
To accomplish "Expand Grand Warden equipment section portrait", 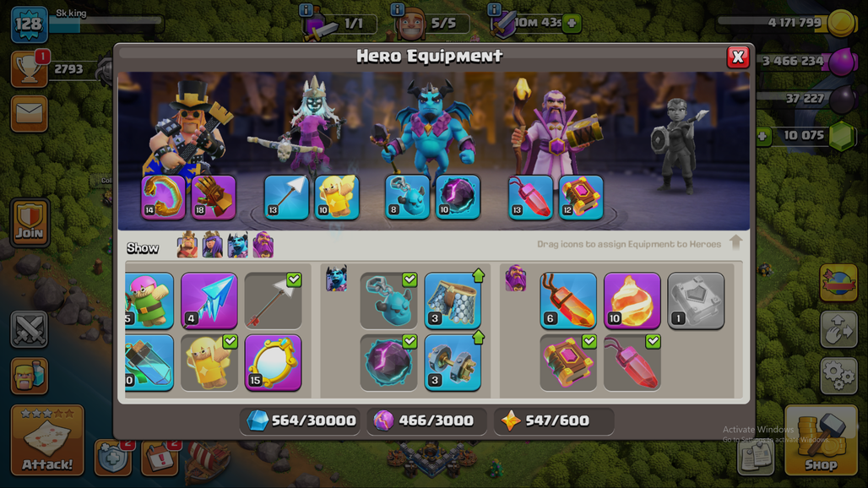I will (x=515, y=278).
